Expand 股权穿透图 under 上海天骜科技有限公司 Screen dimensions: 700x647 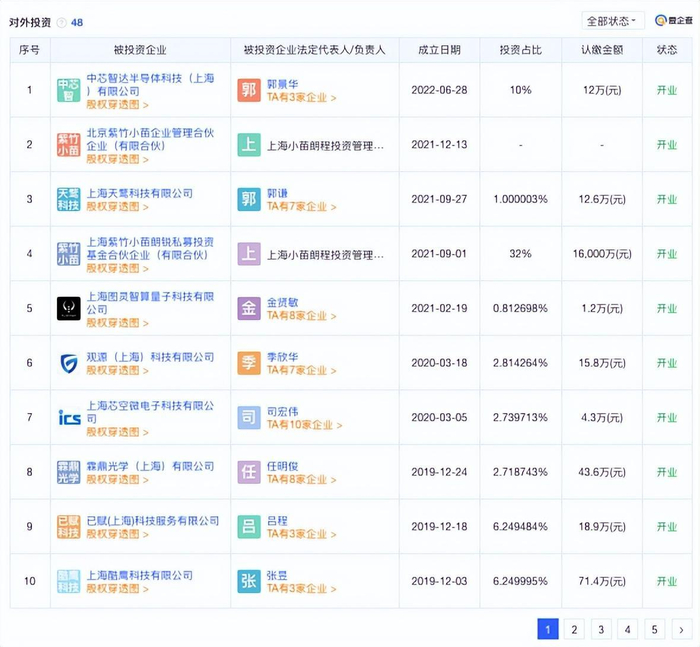point(117,207)
